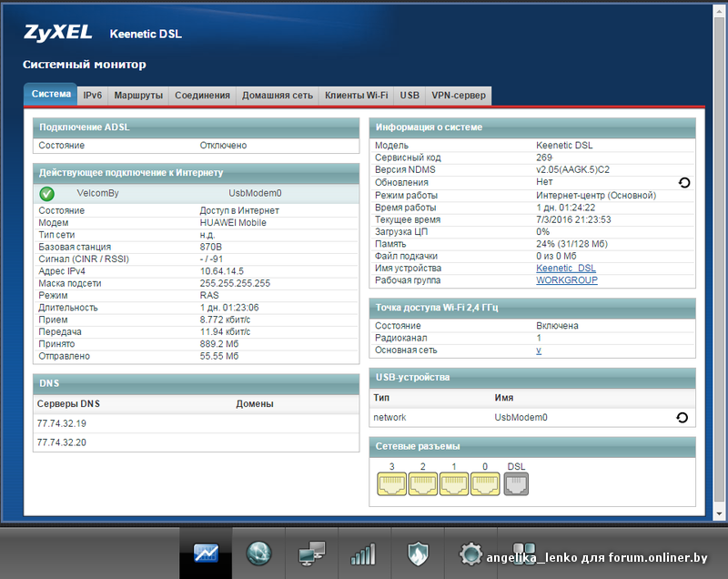
Task: Open the WORKGROUP link
Action: coord(567,280)
